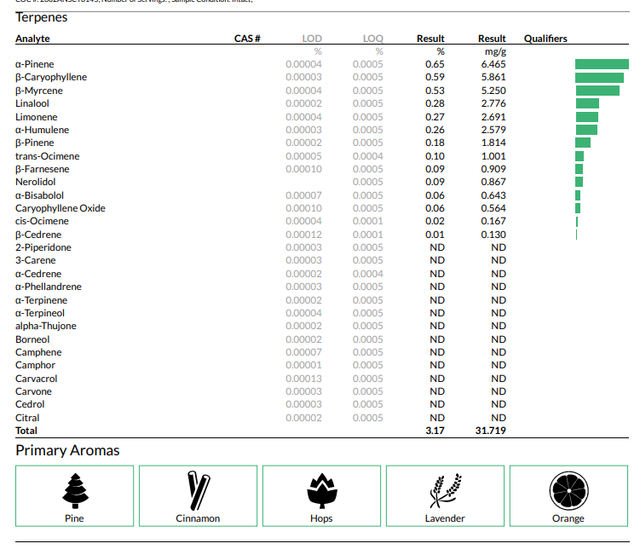The height and width of the screenshot is (545, 640).
Task: Click the total mg/g value 31.719
Action: pos(491,431)
